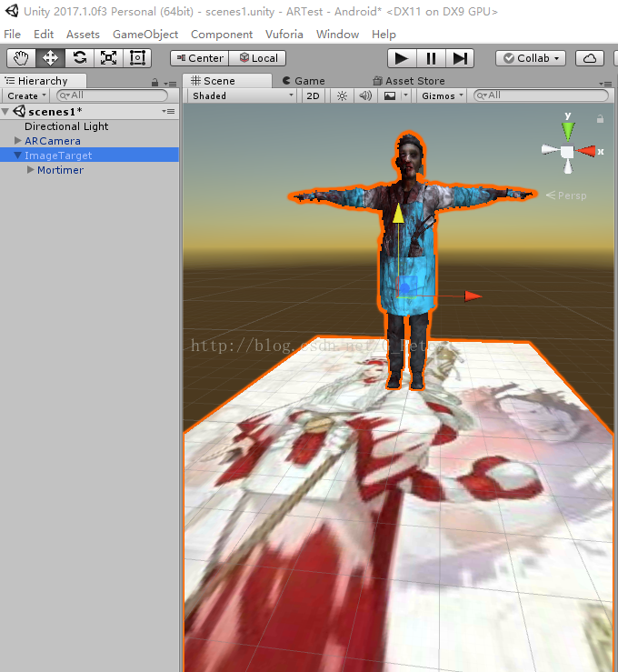Open the Collab dropdown

click(x=531, y=58)
